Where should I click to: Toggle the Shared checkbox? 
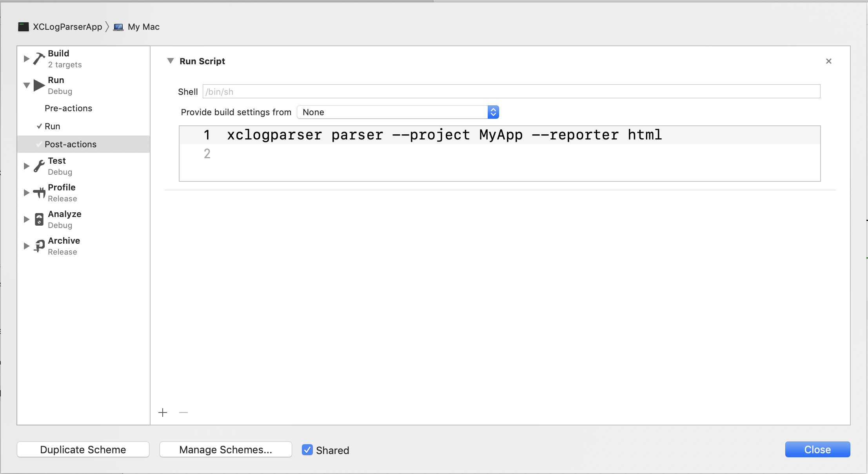[307, 450]
